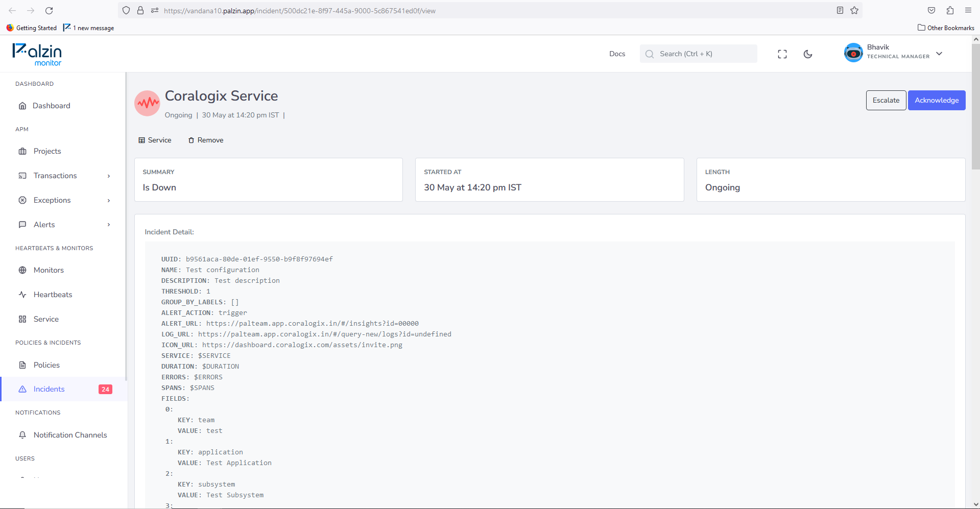Open the Service link under incident title
980x509 pixels.
[x=155, y=140]
